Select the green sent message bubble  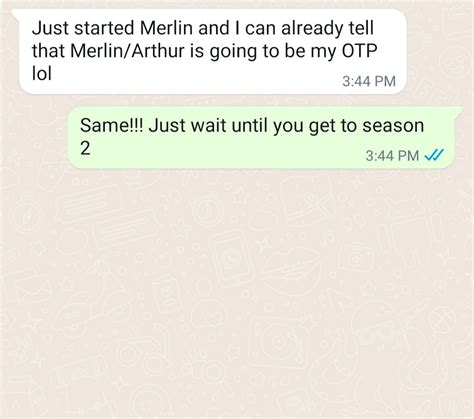click(x=265, y=138)
